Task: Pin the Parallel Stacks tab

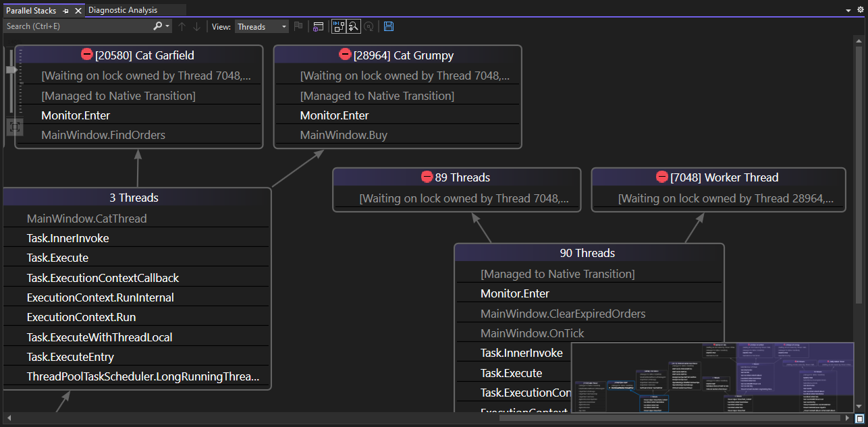Action: pyautogui.click(x=66, y=11)
